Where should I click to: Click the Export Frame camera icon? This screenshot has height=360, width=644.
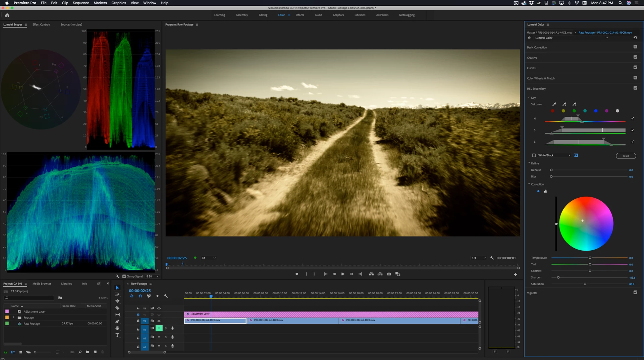point(389,274)
